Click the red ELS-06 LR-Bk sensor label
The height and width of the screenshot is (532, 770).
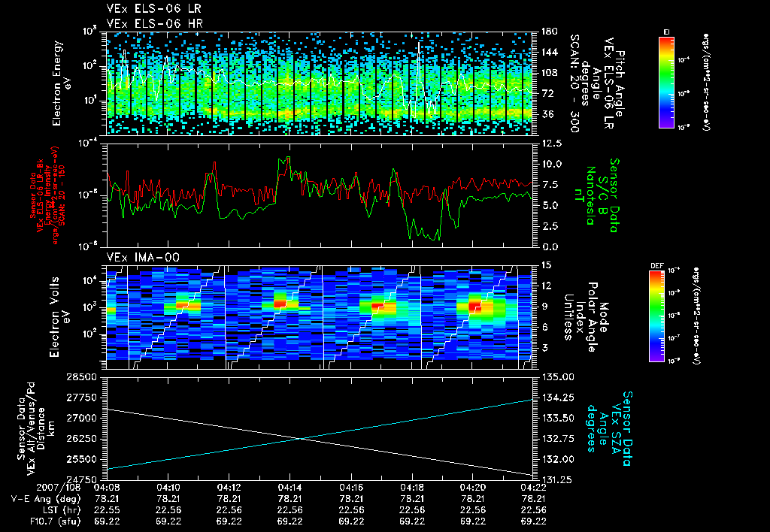pyautogui.click(x=47, y=195)
